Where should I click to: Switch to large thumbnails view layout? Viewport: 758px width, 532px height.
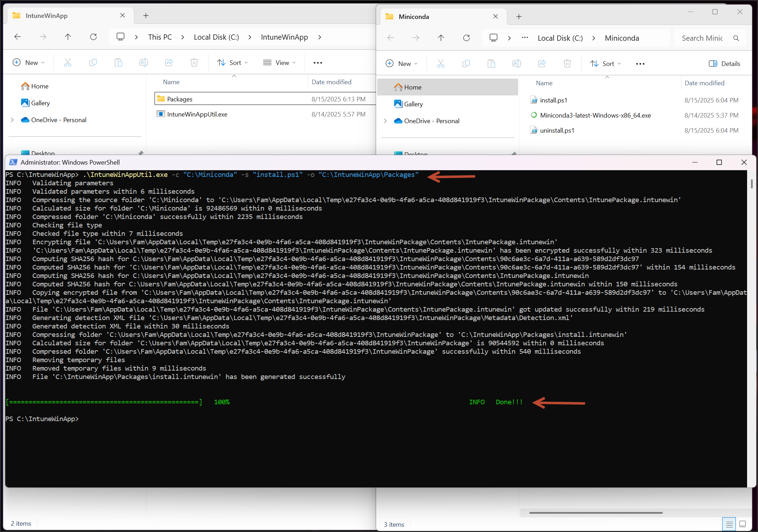pyautogui.click(x=743, y=524)
